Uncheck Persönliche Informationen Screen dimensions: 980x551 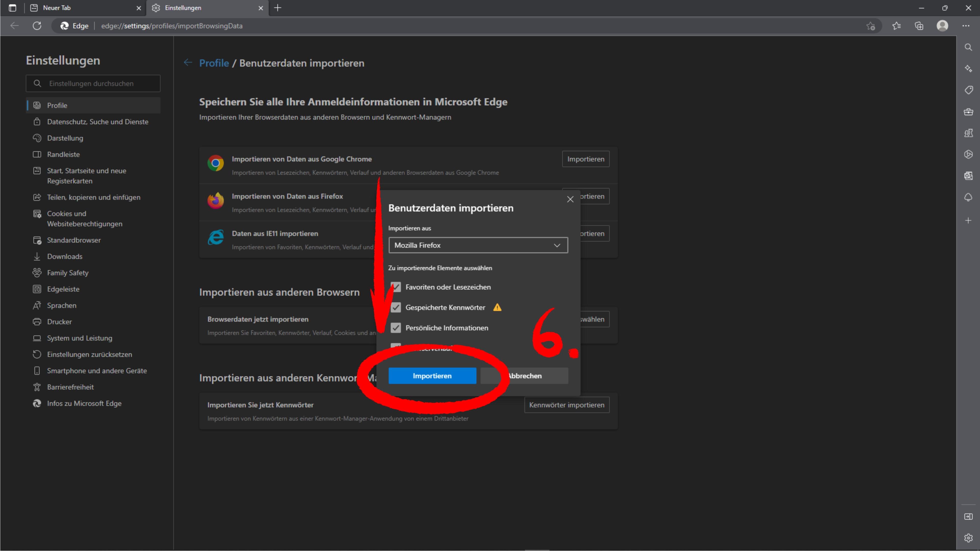coord(396,328)
